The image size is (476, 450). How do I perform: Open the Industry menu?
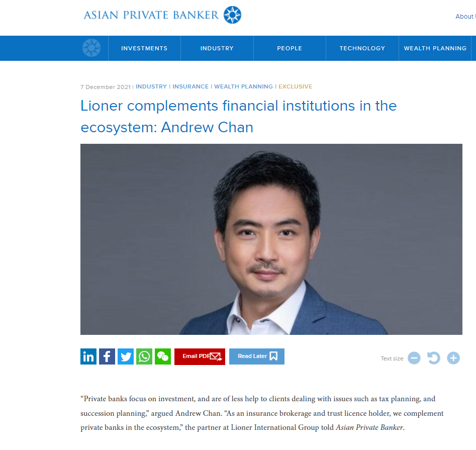[217, 48]
